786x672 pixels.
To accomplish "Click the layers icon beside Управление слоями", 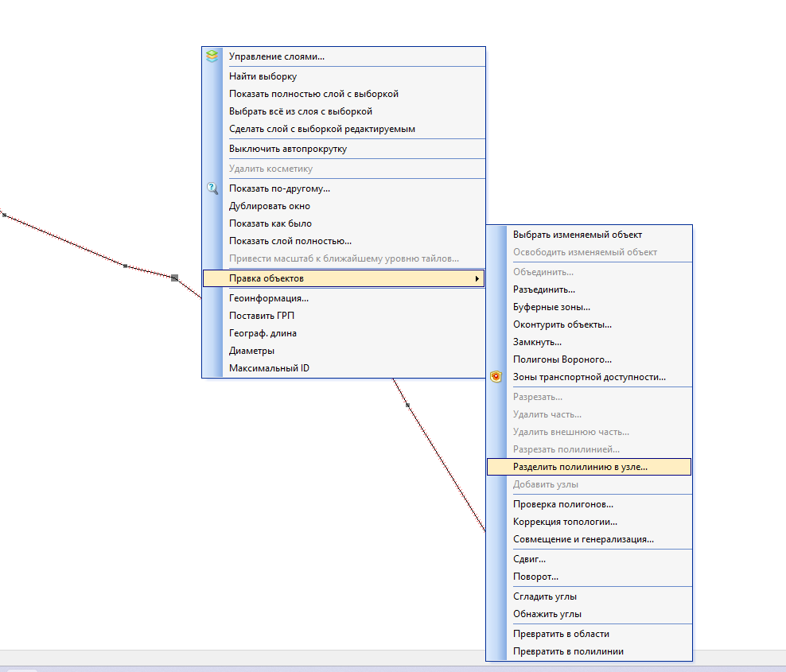I will [212, 56].
